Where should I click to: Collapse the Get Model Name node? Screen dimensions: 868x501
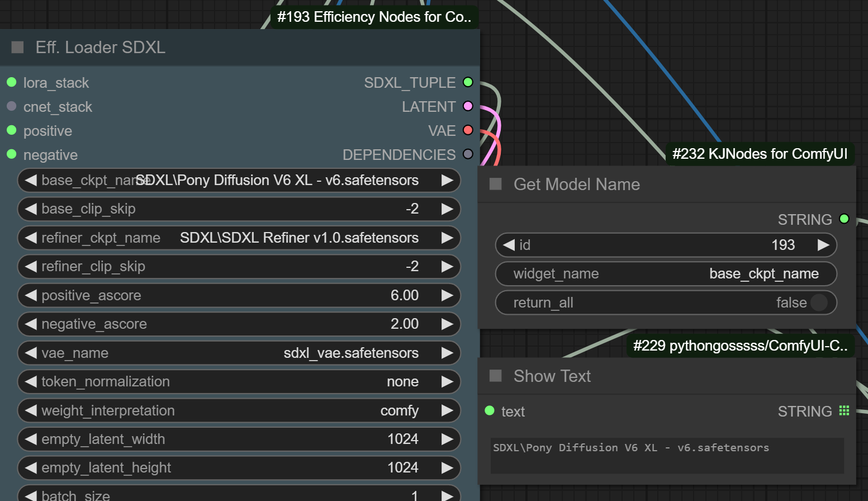[496, 185]
